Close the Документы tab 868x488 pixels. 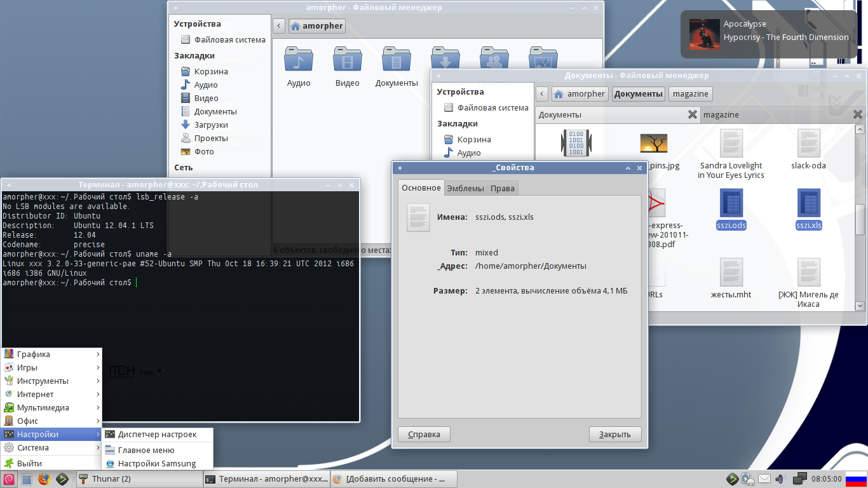(x=693, y=114)
